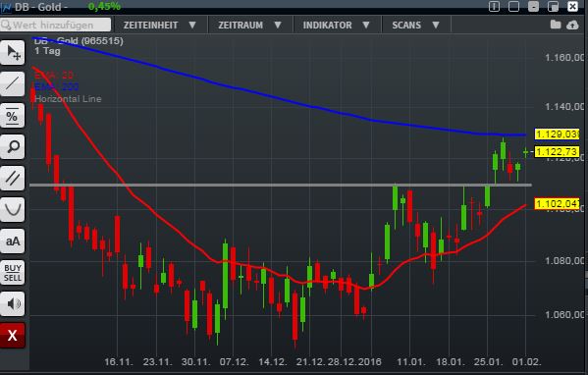Image resolution: width=588 pixels, height=375 pixels.
Task: Click the 1.080,00 price axis label
Action: tap(564, 260)
